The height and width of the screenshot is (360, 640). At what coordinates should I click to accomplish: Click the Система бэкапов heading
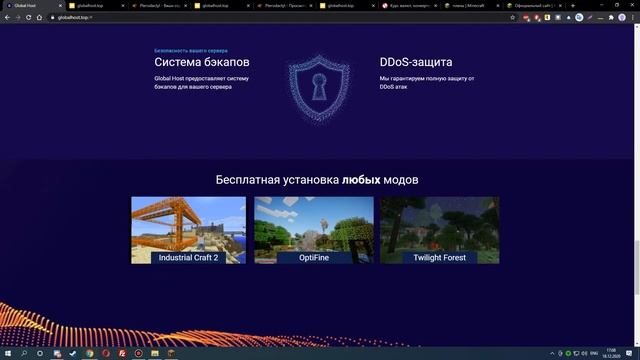[202, 62]
